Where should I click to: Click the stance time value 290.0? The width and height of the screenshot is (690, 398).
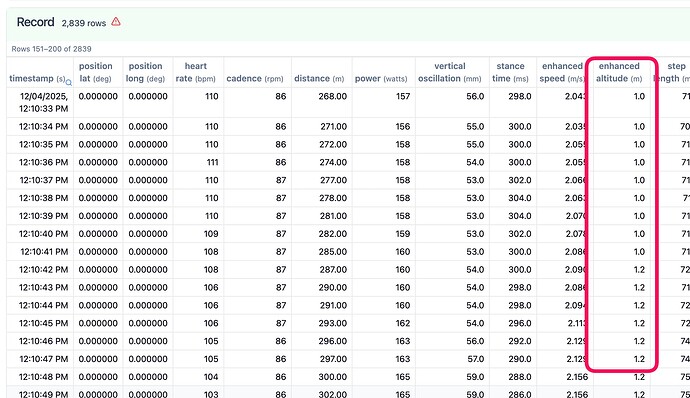tap(520, 359)
